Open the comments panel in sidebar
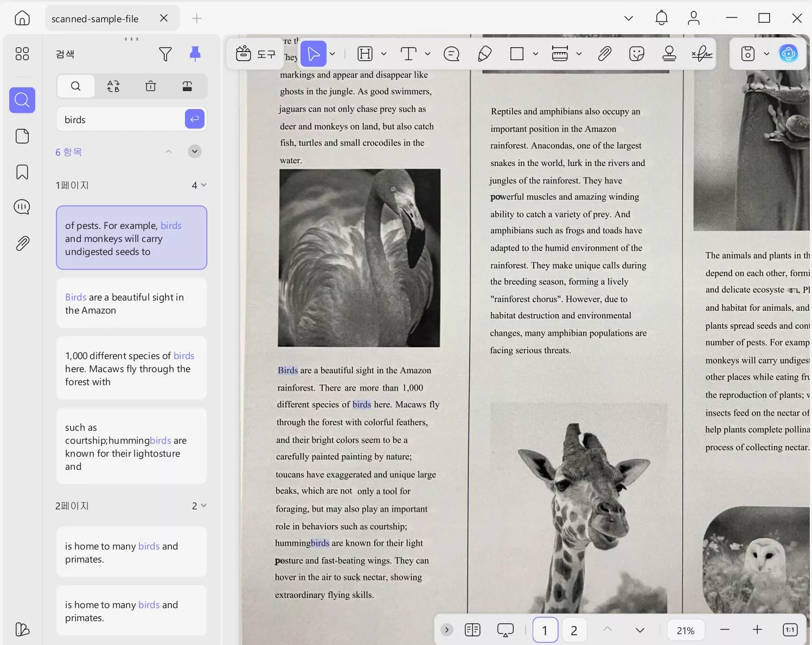 click(x=22, y=207)
